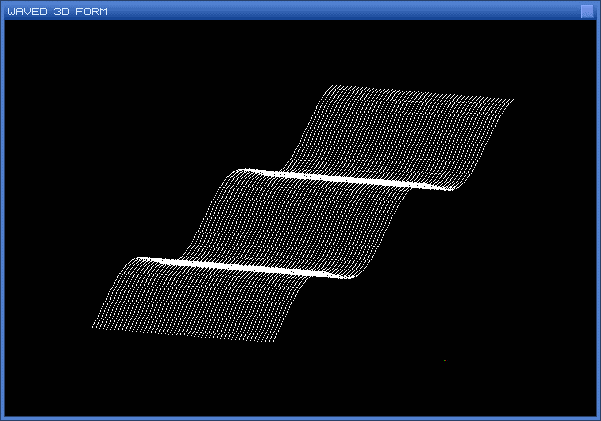Click the window's blue left border
Image resolution: width=601 pixels, height=421 pixels.
coord(2,220)
